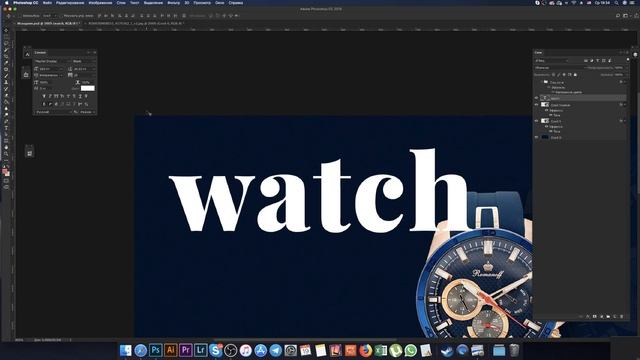Switch to the second document tab
Image resolution: width=640 pixels, height=360 pixels.
pyautogui.click(x=136, y=24)
